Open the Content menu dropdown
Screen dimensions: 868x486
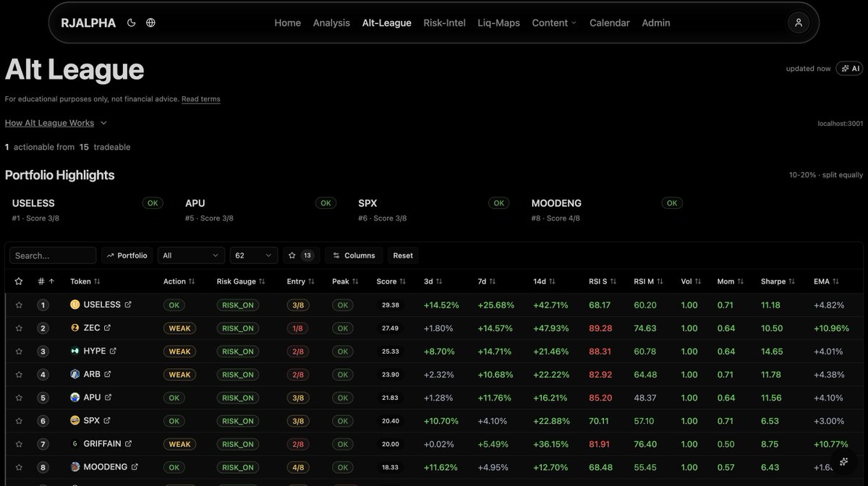coord(554,22)
